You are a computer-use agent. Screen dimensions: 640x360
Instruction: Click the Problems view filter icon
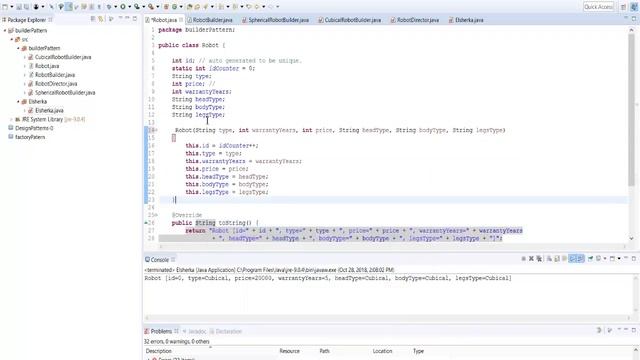[599, 330]
